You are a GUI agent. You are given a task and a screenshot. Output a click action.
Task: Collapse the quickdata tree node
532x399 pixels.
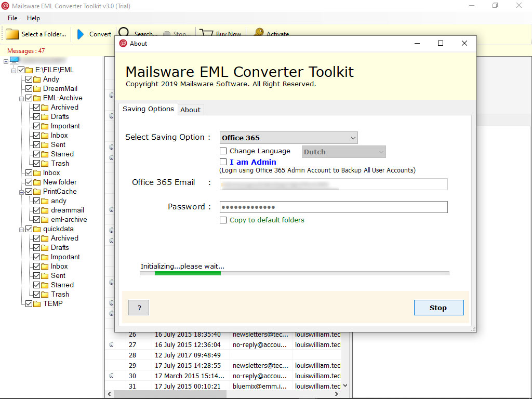tap(21, 230)
